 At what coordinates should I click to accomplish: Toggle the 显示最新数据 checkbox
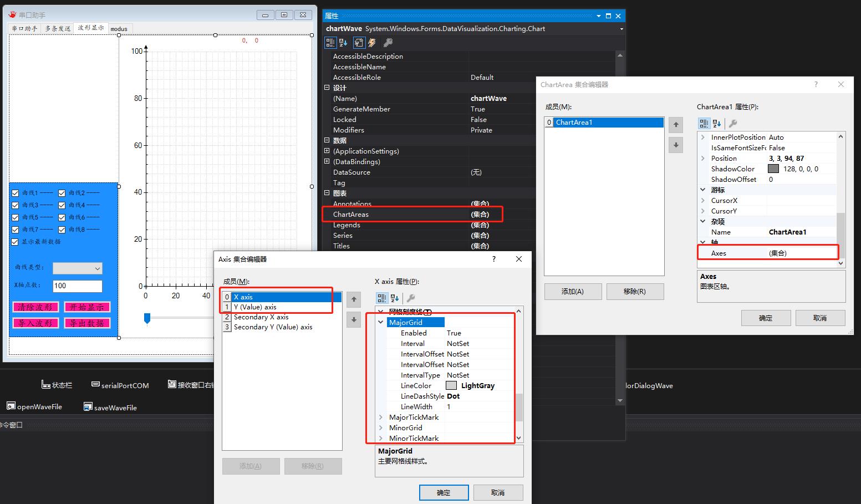[16, 242]
